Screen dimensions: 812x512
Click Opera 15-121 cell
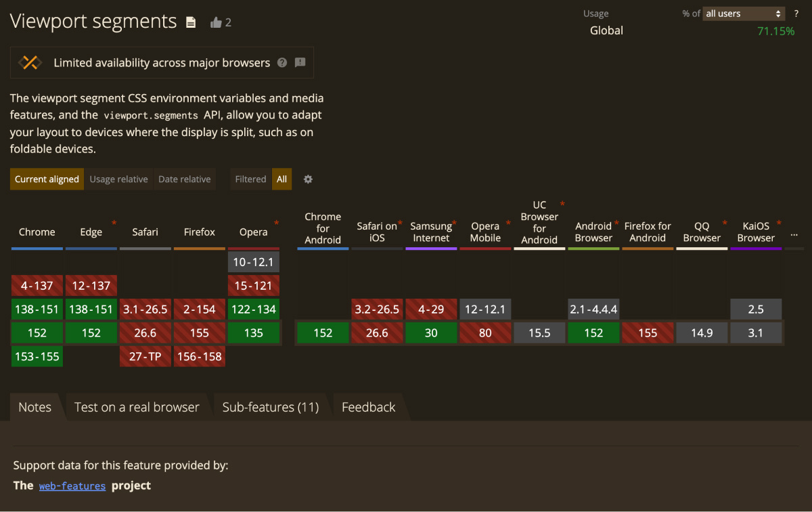(x=254, y=286)
